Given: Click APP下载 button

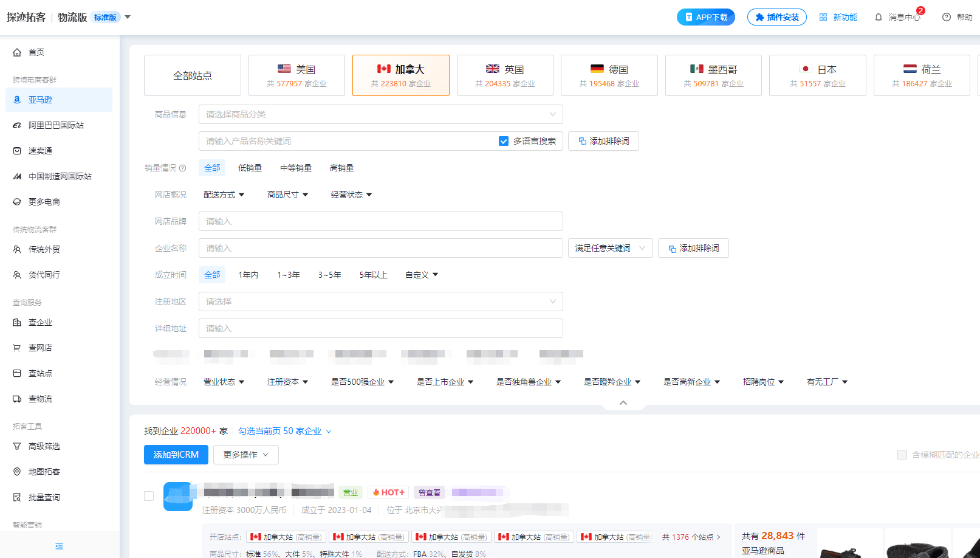Looking at the screenshot, I should [x=706, y=17].
